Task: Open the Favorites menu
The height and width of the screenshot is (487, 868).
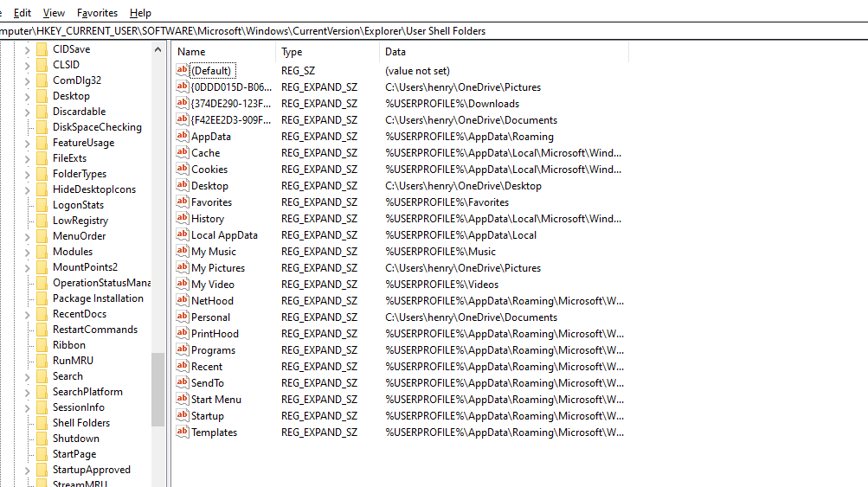Action: (x=98, y=13)
